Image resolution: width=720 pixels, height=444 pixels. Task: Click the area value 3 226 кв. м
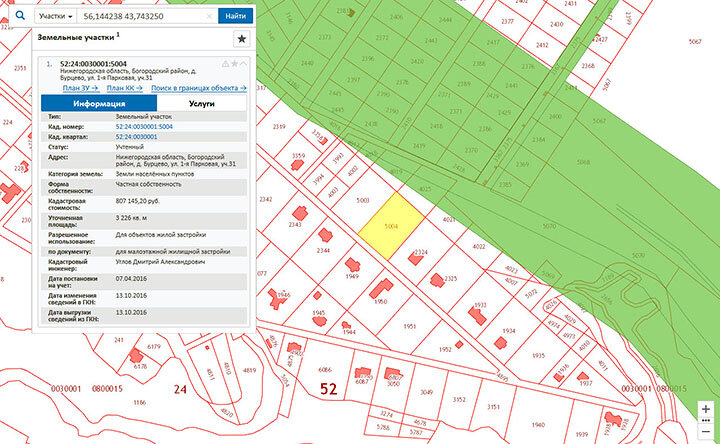[x=131, y=218]
